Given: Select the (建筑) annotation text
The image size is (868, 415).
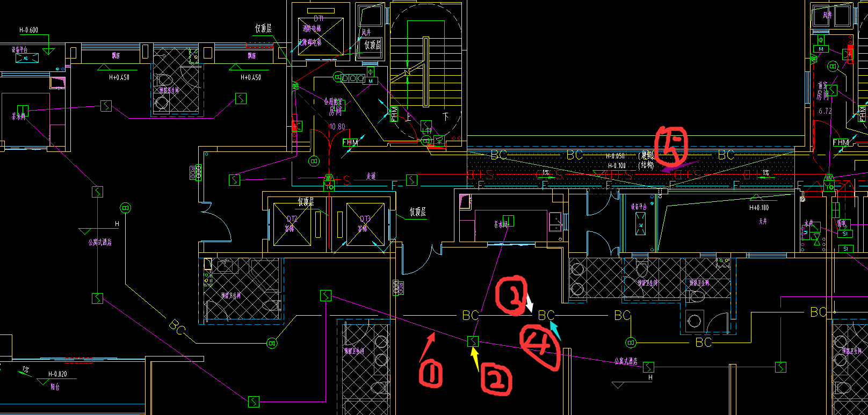Looking at the screenshot, I should [x=646, y=156].
